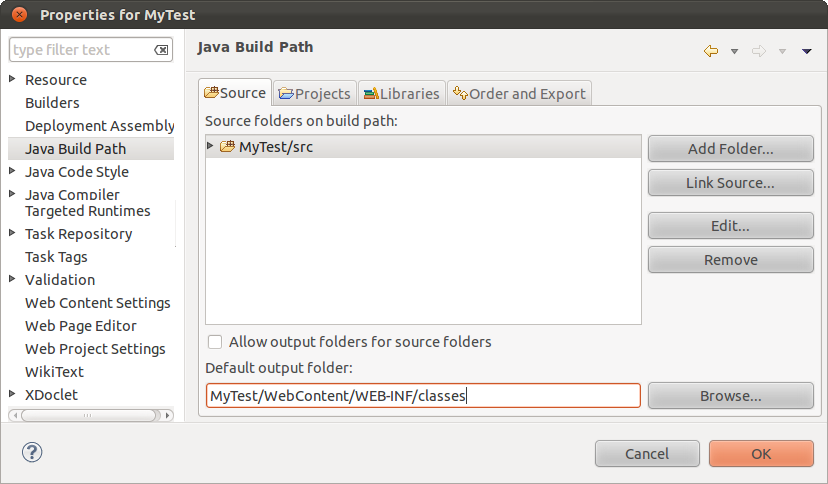Open the view menu dropdown triangle
The height and width of the screenshot is (484, 828).
(x=807, y=52)
